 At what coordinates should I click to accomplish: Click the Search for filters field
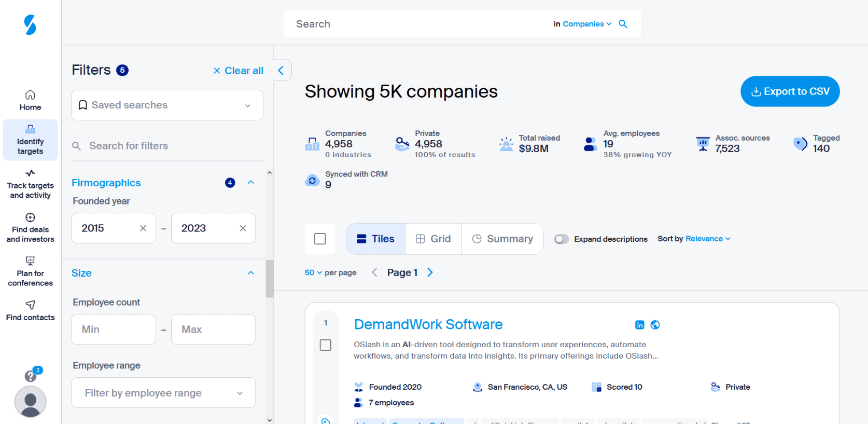(167, 146)
